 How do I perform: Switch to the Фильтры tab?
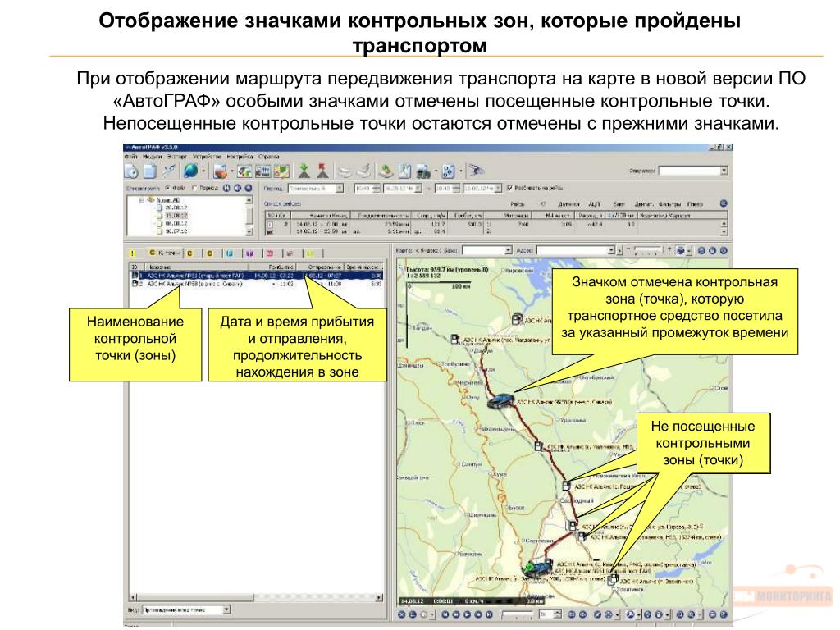[670, 204]
